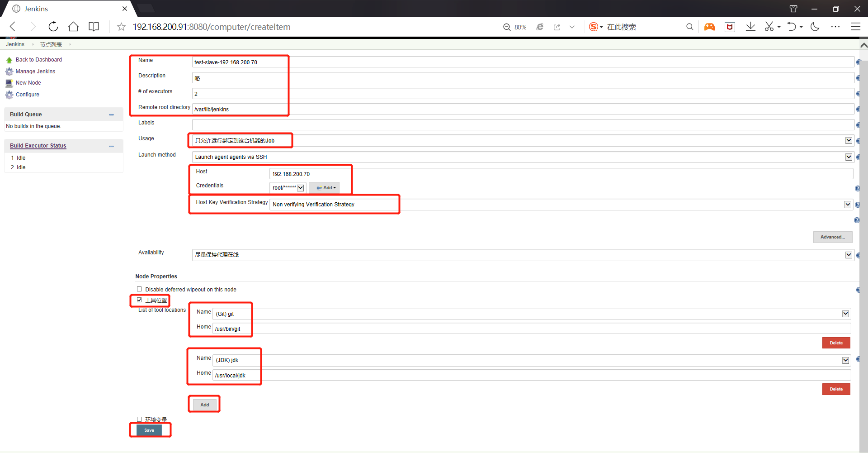Click New Node in sidebar
Viewport: 868px width, 453px height.
click(28, 83)
